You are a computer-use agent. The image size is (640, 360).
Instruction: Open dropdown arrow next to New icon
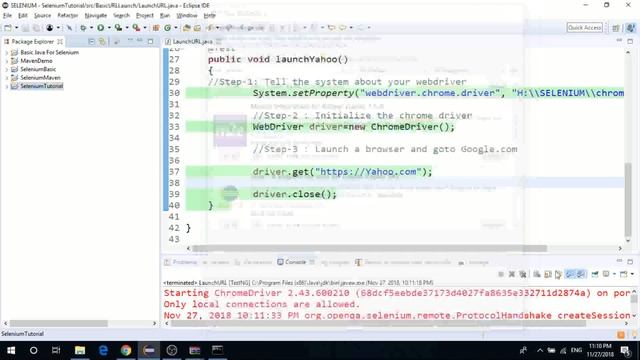point(16,28)
